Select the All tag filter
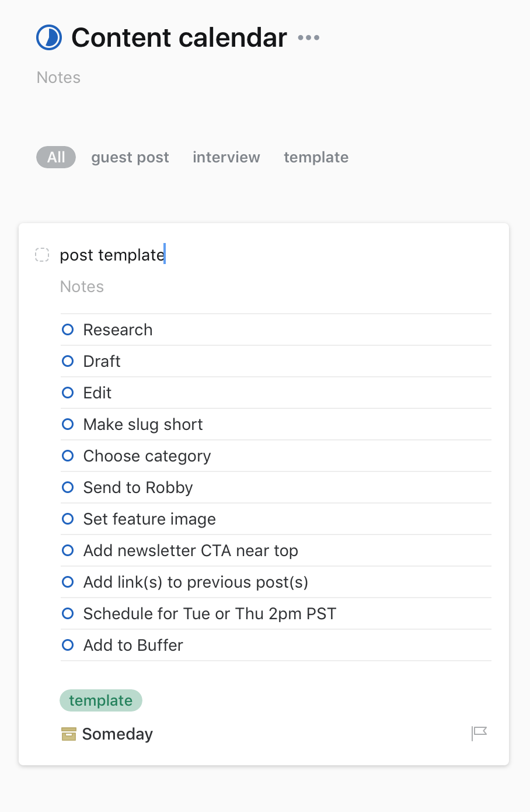Screen dimensions: 530x812 (x=55, y=157)
